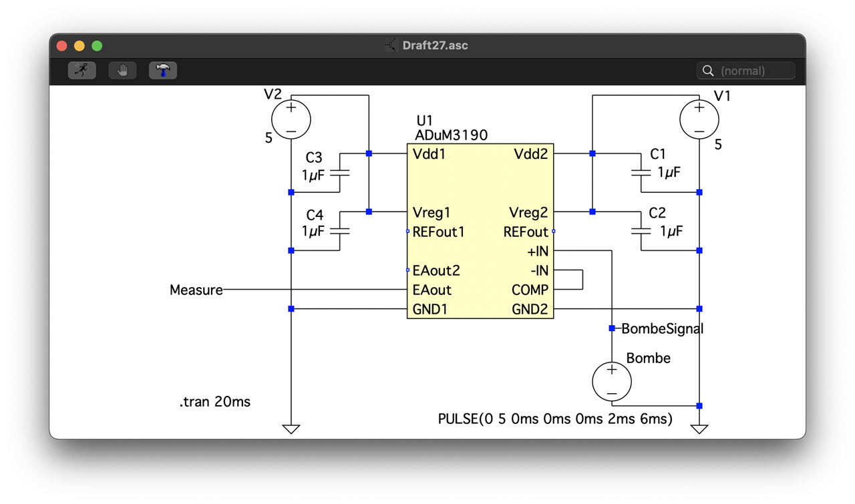Viewport: 855px width, 504px height.
Task: Click the C3 capacitor name label
Action: (314, 158)
